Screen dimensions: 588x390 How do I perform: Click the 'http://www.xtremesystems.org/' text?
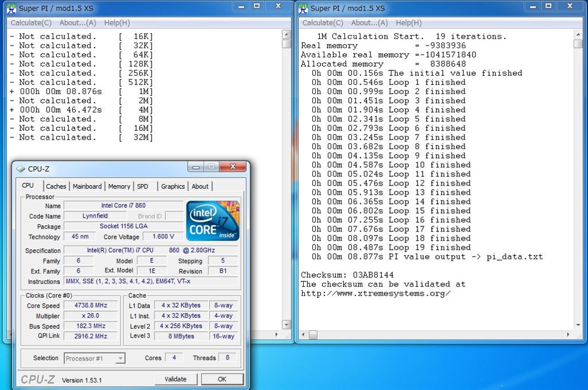(x=376, y=294)
